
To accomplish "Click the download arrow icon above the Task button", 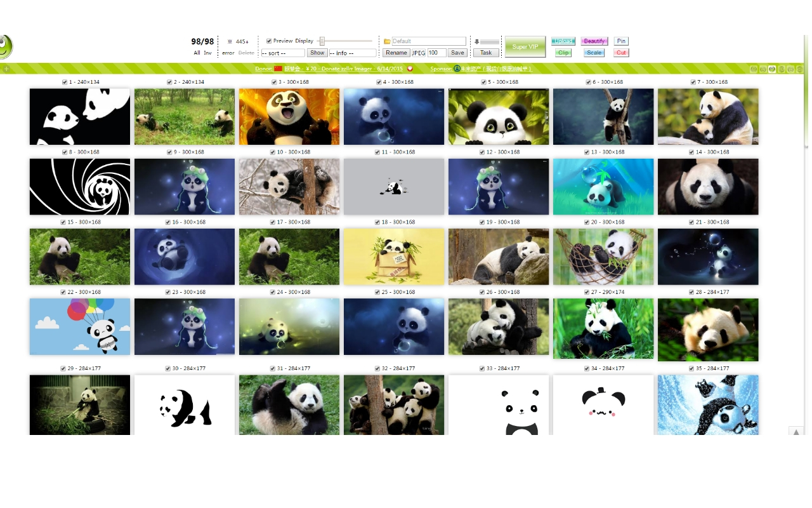I will pyautogui.click(x=476, y=41).
